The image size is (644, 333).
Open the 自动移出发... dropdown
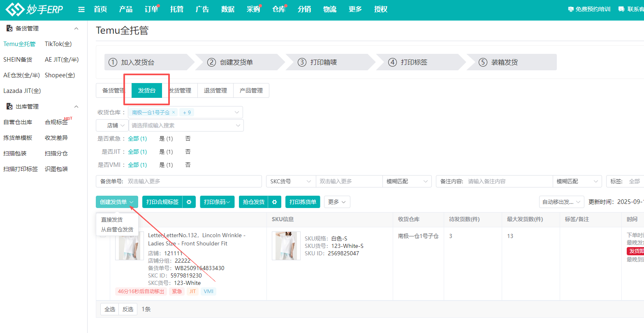562,202
